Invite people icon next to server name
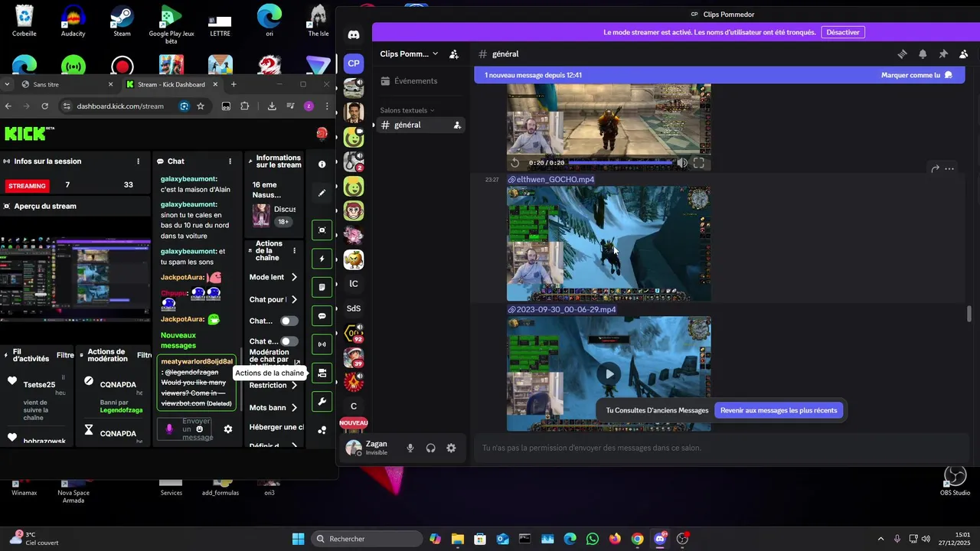Viewport: 980px width, 551px height. (x=454, y=54)
